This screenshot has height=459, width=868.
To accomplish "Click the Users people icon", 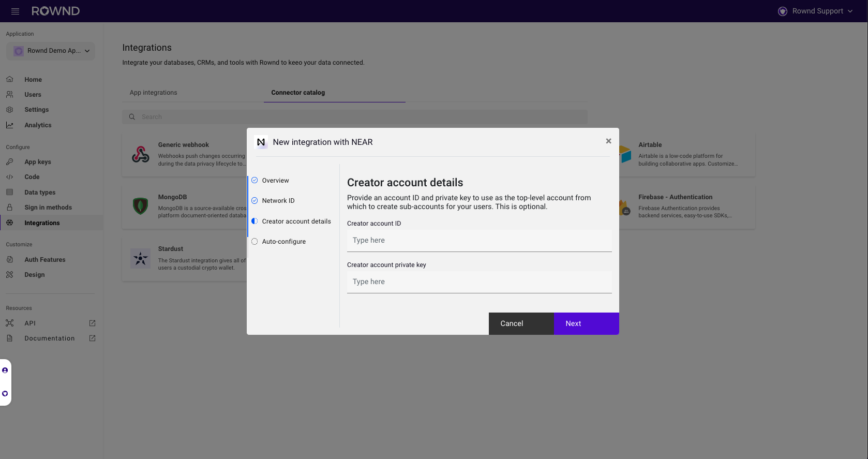I will tap(10, 95).
